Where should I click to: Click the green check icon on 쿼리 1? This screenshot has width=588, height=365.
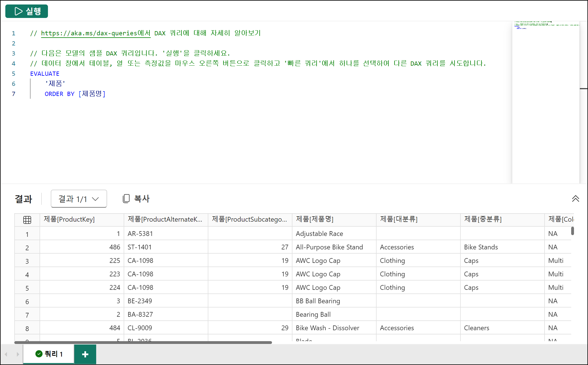[x=39, y=354]
